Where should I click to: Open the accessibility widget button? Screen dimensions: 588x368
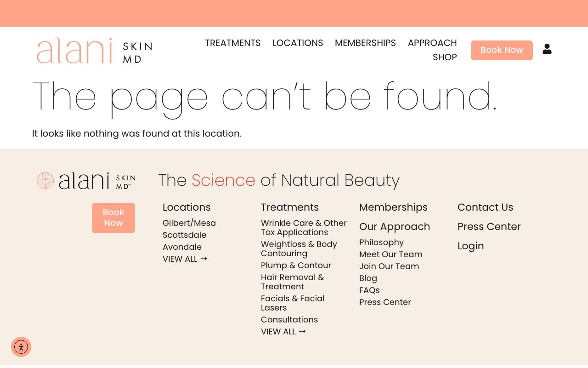point(21,347)
